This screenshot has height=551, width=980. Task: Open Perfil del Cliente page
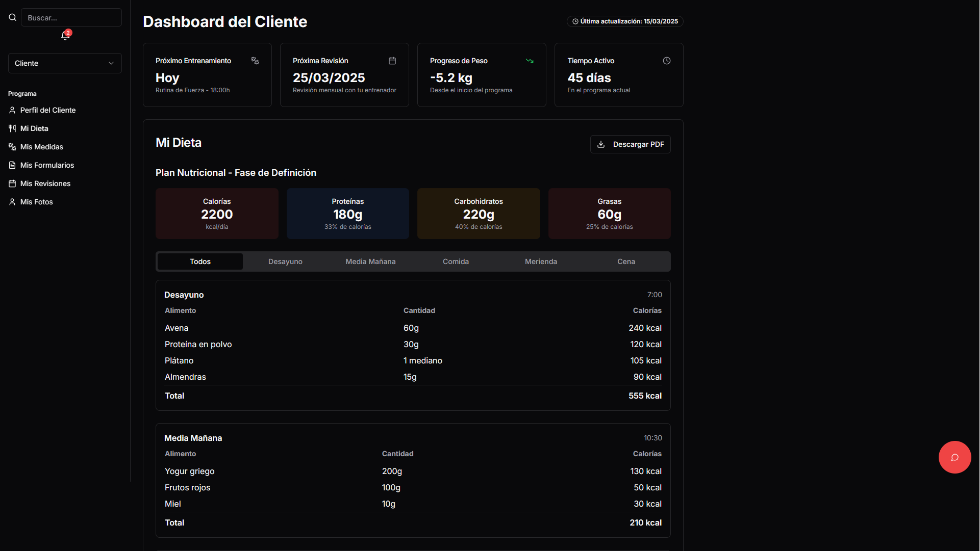pyautogui.click(x=47, y=110)
